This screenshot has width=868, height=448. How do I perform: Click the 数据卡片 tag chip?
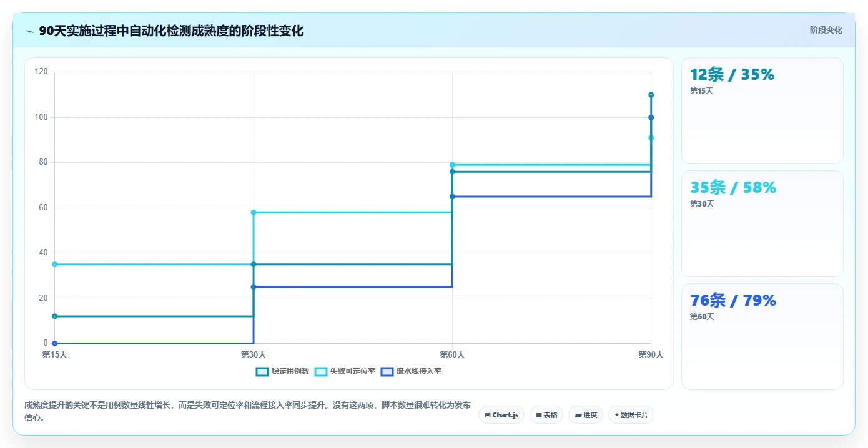pyautogui.click(x=631, y=415)
